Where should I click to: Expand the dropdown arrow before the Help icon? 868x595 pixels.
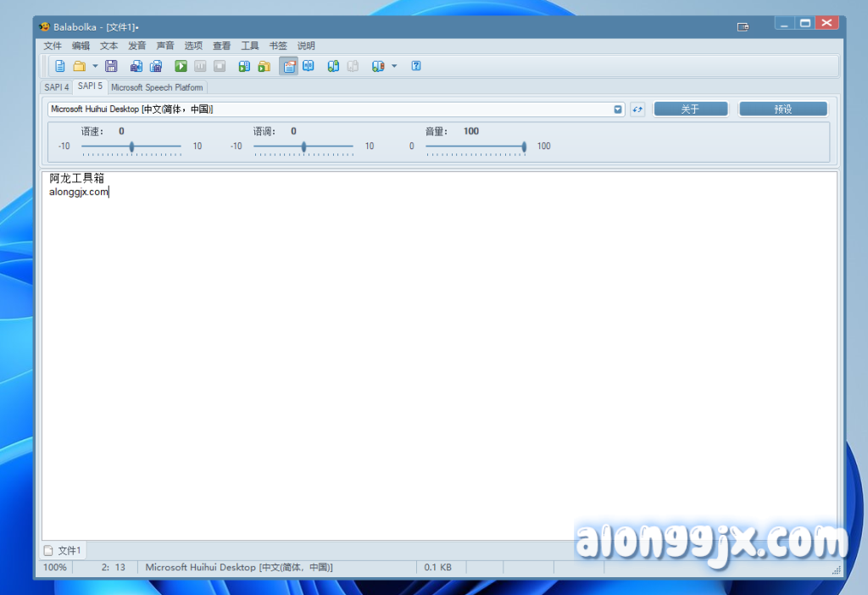point(394,66)
